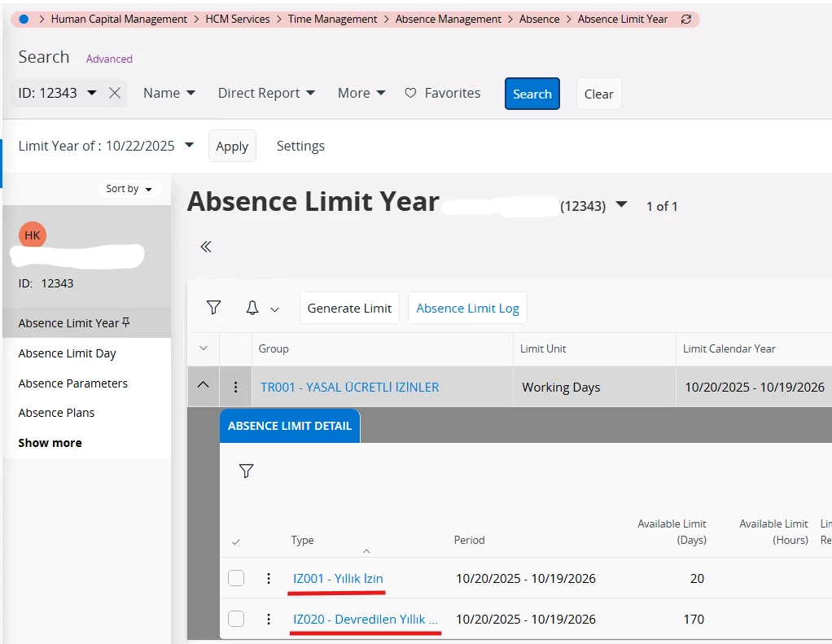This screenshot has height=644, width=832.
Task: Click Available Limit (Hours) column header
Action: pos(773,532)
